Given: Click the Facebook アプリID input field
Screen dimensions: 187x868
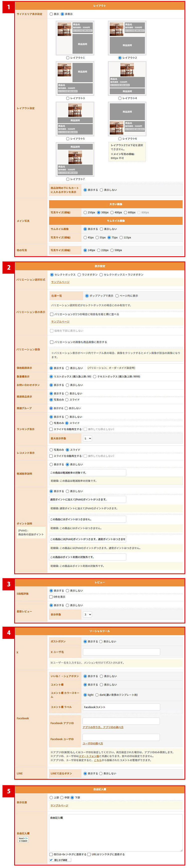Looking at the screenshot, I should tap(121, 721).
